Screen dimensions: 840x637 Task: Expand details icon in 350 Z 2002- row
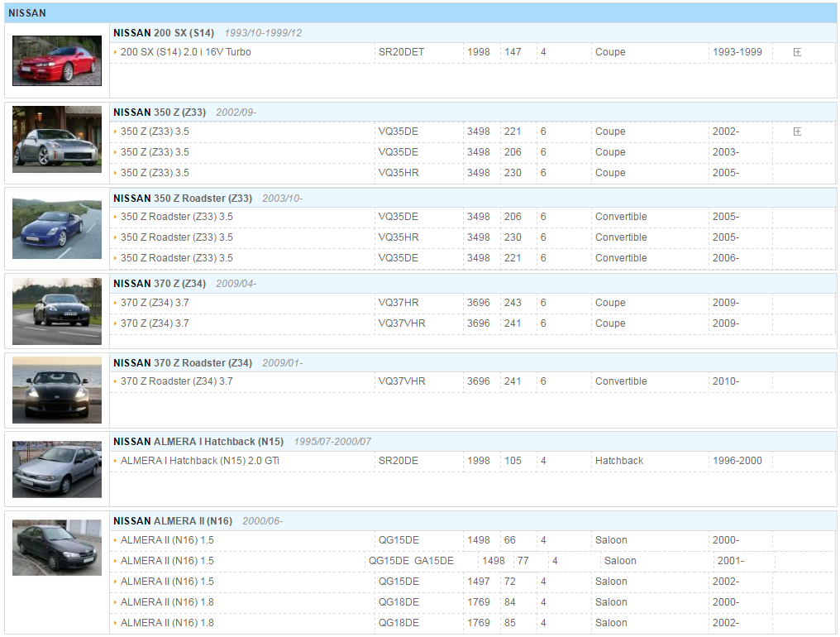coord(797,132)
